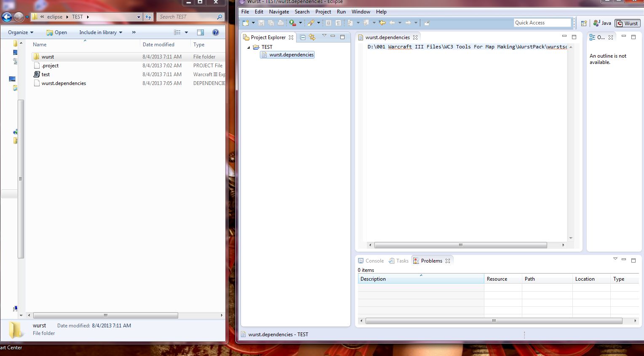This screenshot has height=356, width=644.
Task: Click Organize in Explorer window
Action: click(20, 32)
